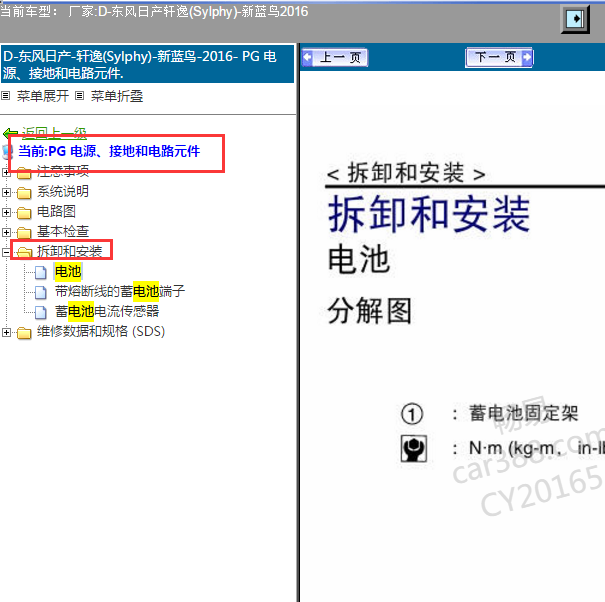Expand the 注意事项 folder node
This screenshot has width=605, height=602.
(x=6, y=172)
